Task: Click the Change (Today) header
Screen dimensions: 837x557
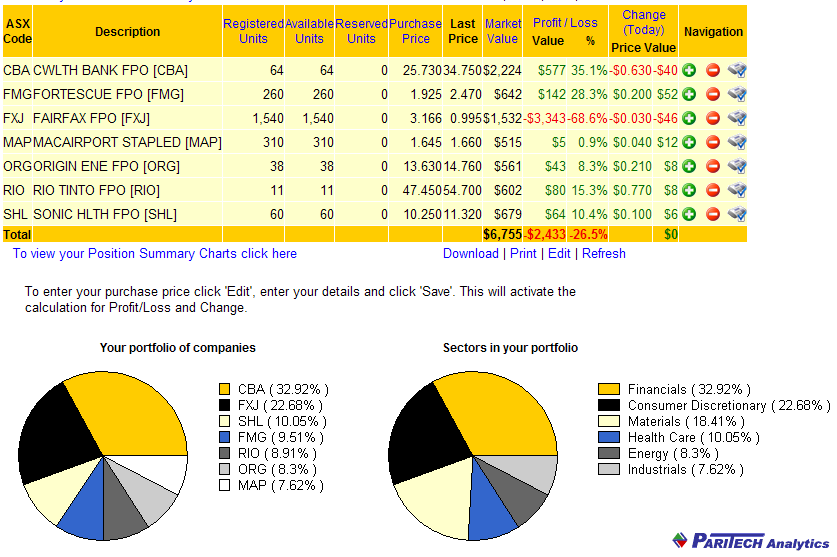Action: tap(644, 22)
